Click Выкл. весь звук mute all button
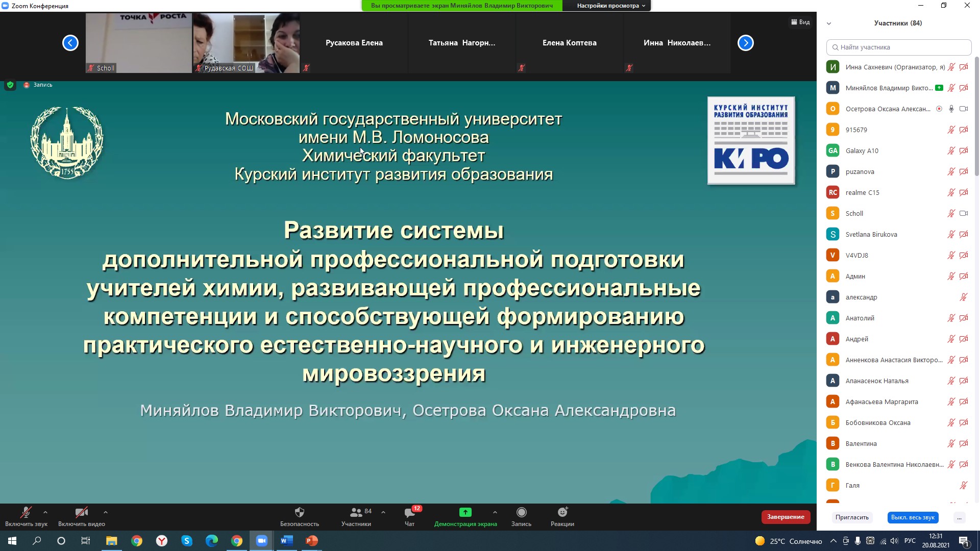Viewport: 980px width, 551px height. point(913,517)
